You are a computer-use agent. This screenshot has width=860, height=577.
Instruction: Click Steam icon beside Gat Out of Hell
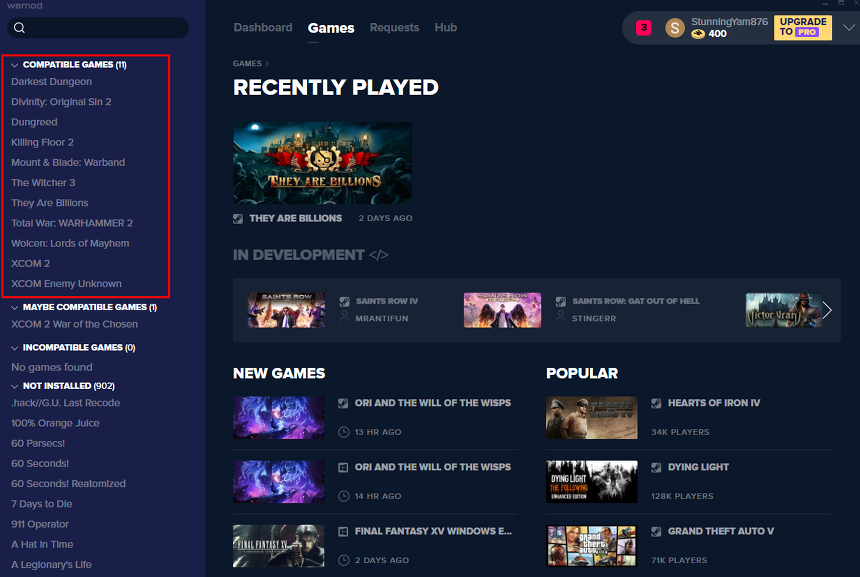[561, 301]
